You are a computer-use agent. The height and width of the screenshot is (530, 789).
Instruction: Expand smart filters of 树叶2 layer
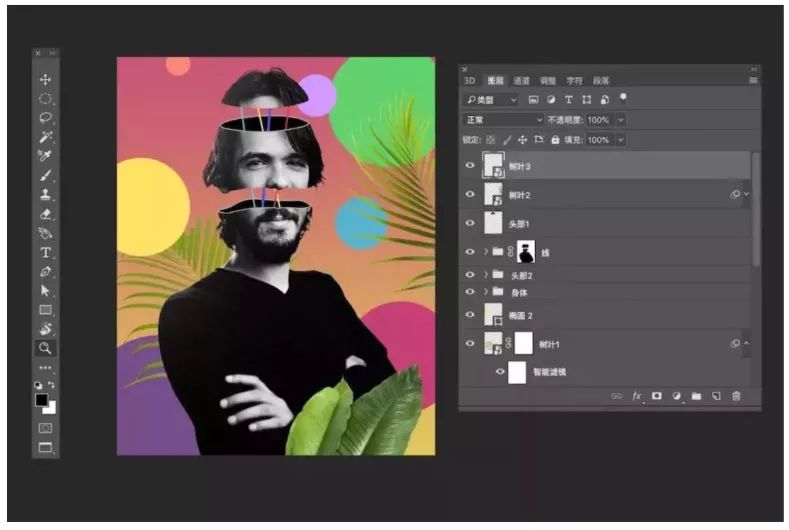point(747,194)
